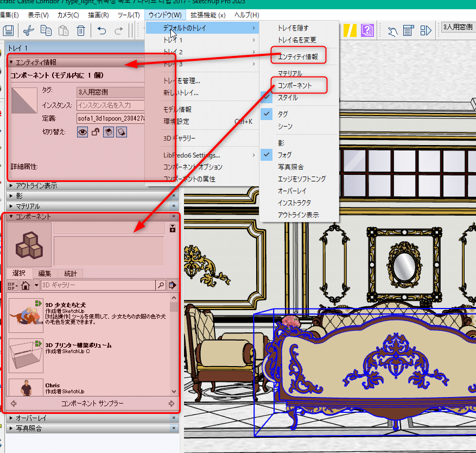
Task: Open the カメラ(C) menu
Action: point(68,15)
